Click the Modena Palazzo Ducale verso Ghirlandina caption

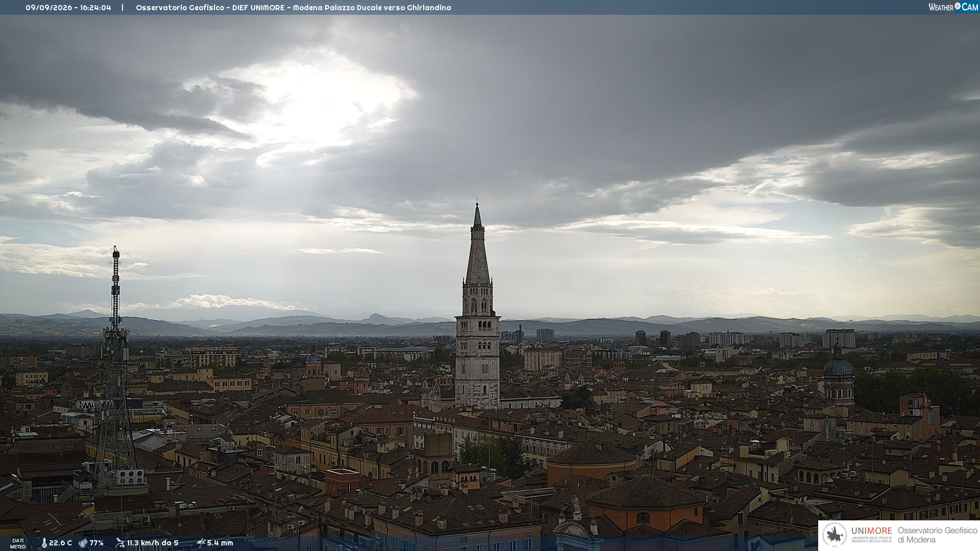pos(372,8)
